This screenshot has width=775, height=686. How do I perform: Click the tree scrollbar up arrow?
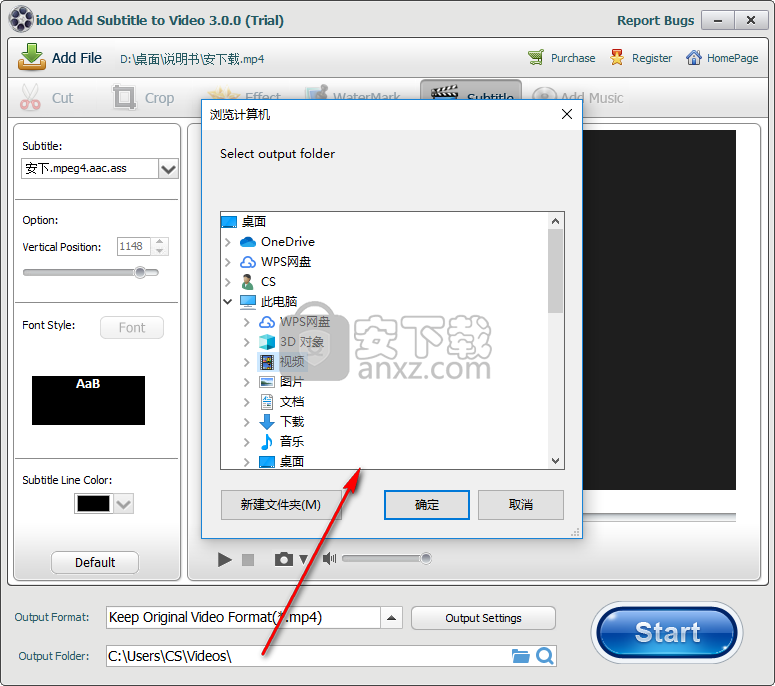point(555,221)
